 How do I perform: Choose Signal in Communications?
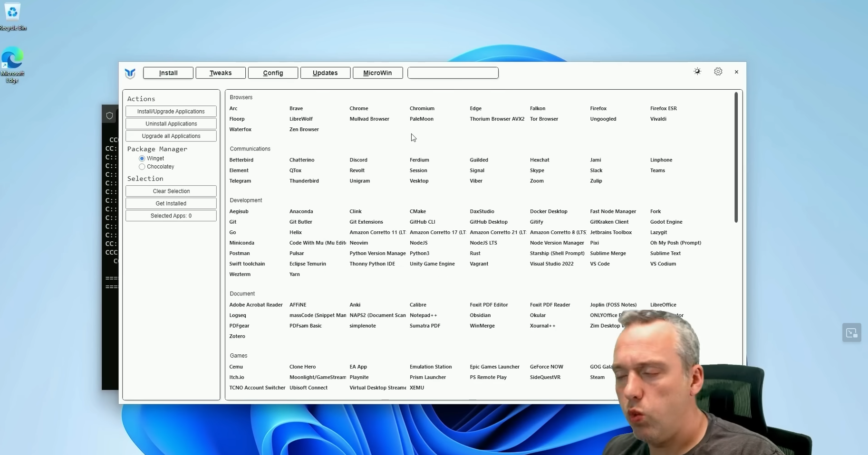[x=477, y=171]
